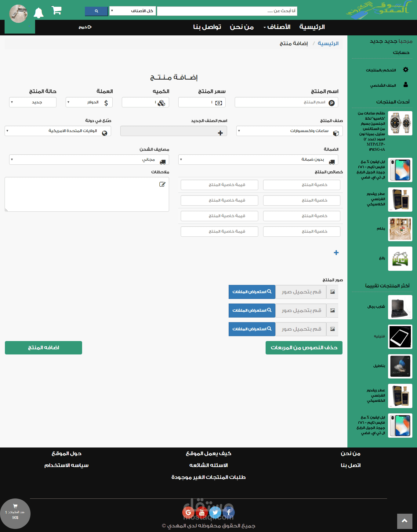Click حذف النصوص من المربعات button
Viewport: 417px width, 532px height.
pyautogui.click(x=304, y=348)
